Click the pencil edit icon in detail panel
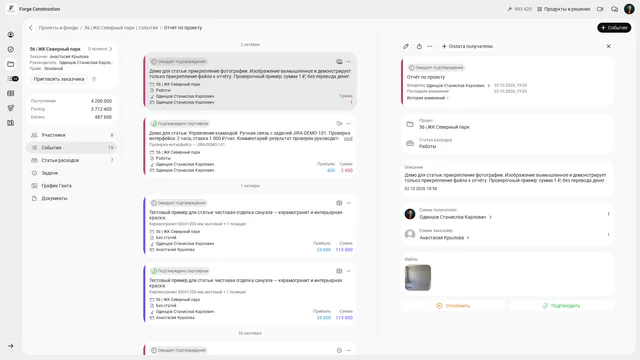Image resolution: width=640 pixels, height=360 pixels. tap(406, 47)
